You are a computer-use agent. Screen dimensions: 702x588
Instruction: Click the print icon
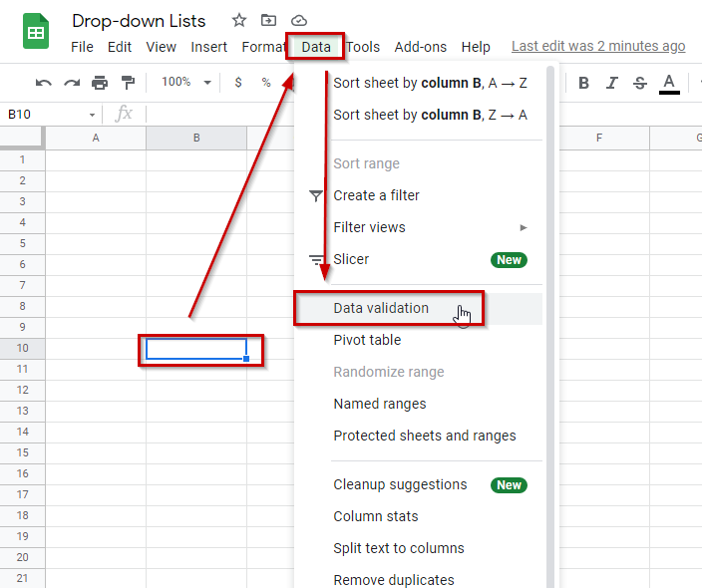100,83
